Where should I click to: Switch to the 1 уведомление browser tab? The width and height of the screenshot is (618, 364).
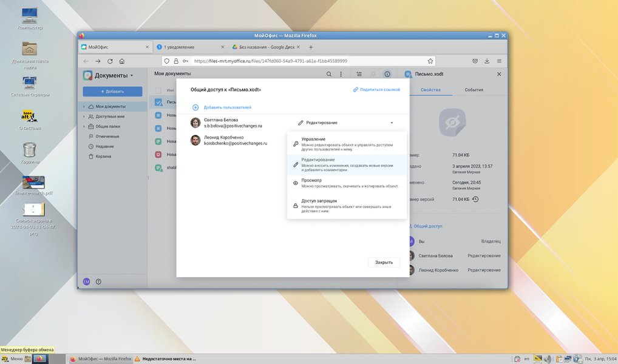point(191,47)
